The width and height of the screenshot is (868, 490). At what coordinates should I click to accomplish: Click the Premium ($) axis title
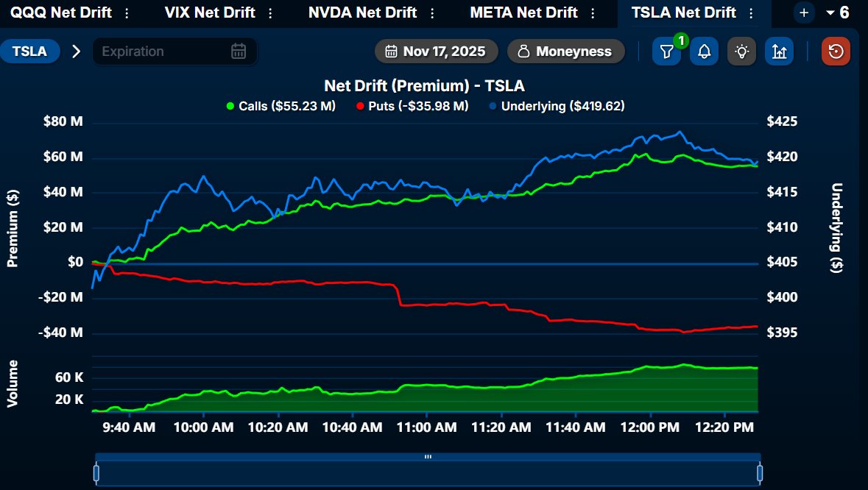click(13, 228)
